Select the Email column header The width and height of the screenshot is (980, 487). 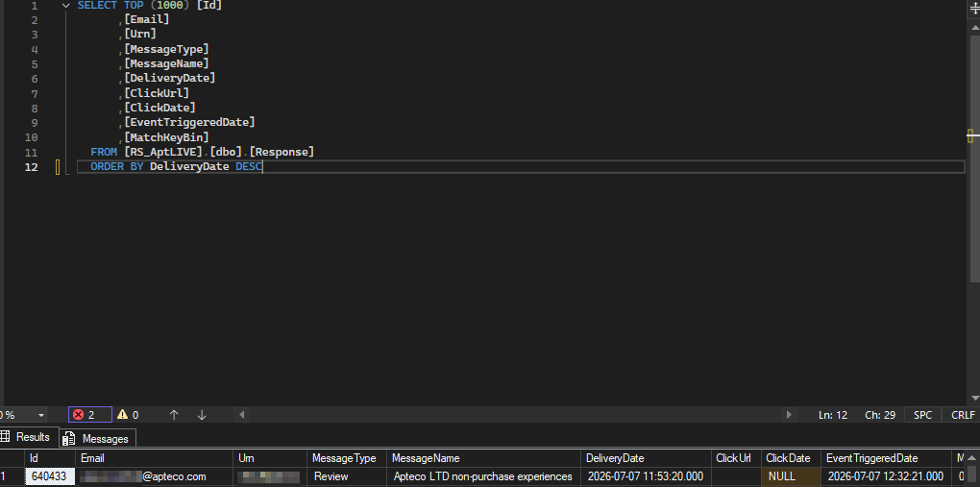[x=155, y=458]
